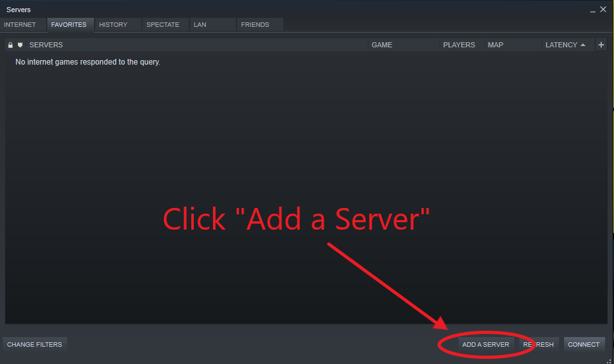Minimize the Servers window
614x364 pixels.
point(593,10)
